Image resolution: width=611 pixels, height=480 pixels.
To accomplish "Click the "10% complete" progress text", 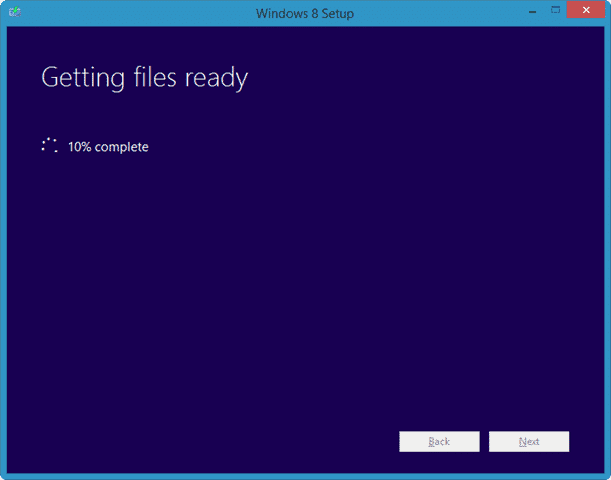I will pyautogui.click(x=108, y=147).
